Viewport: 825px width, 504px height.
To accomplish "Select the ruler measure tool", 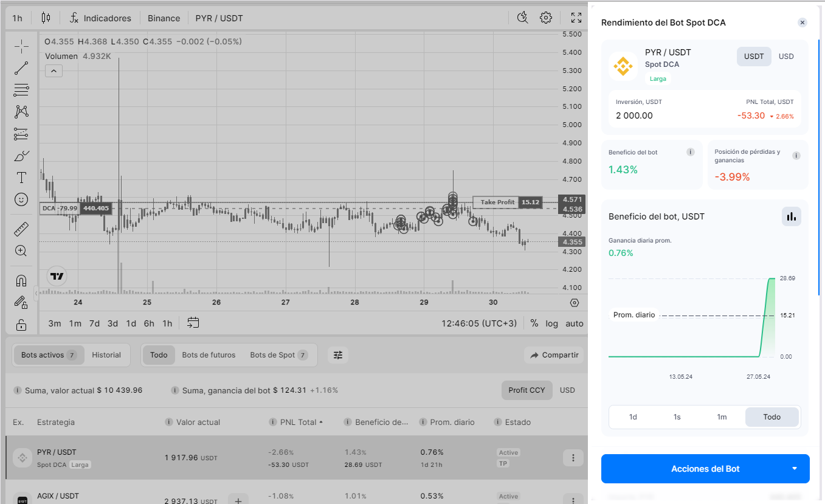I will 21,229.
